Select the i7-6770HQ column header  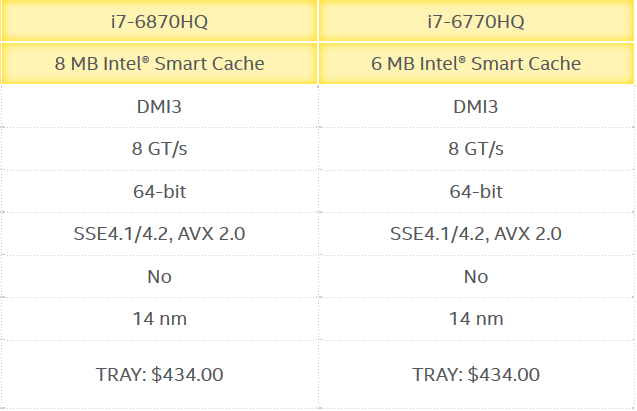coord(476,21)
